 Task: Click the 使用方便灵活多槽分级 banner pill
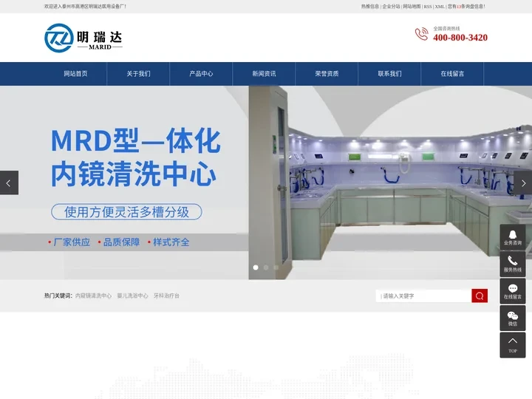[126, 212]
